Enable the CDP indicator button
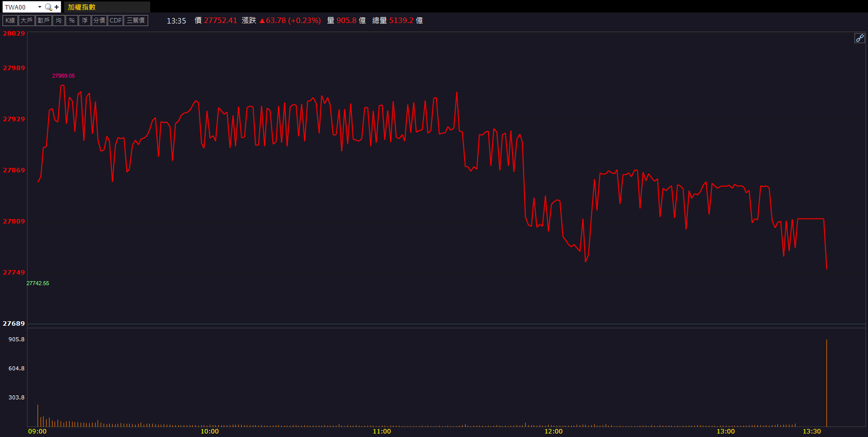 point(115,21)
